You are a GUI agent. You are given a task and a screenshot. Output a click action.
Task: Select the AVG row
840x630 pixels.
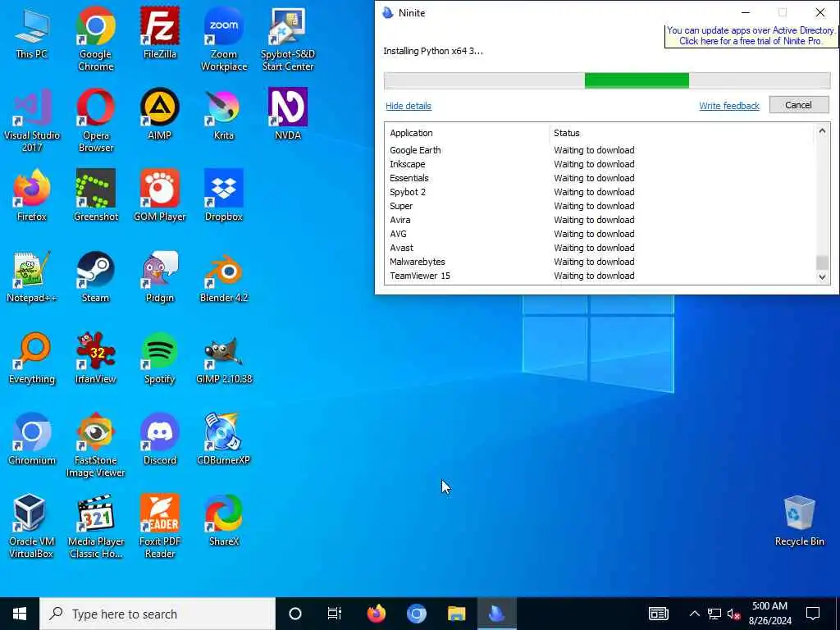600,234
